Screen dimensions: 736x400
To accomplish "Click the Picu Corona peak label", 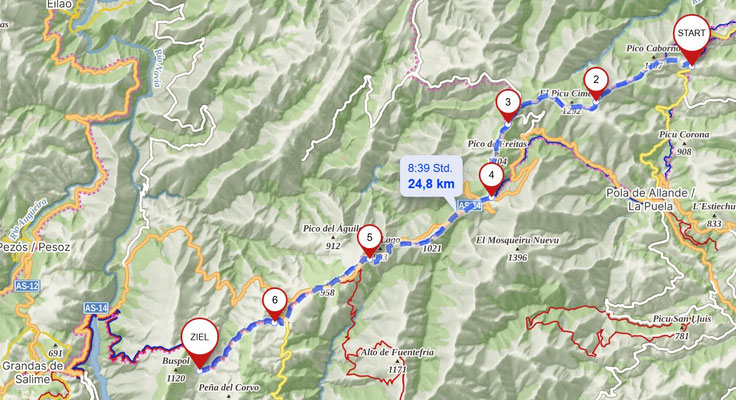I will [x=684, y=135].
